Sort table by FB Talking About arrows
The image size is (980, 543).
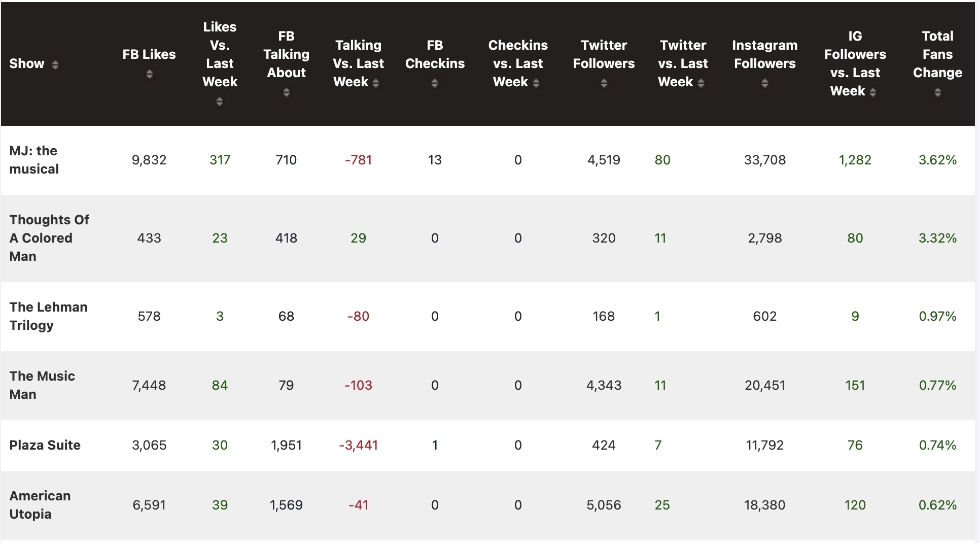click(x=287, y=93)
